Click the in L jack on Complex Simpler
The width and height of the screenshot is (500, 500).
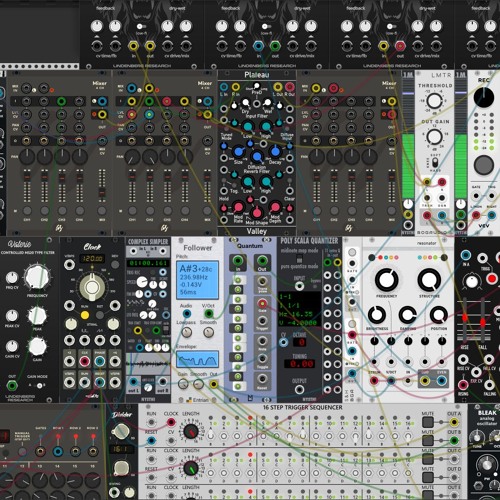pyautogui.click(x=133, y=251)
